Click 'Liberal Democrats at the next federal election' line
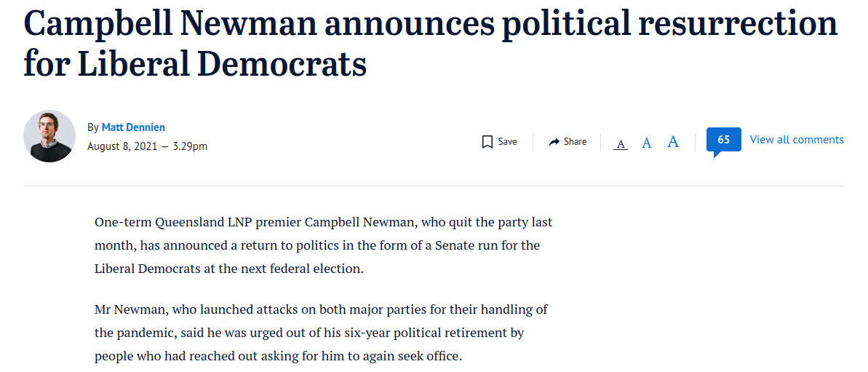Image resolution: width=868 pixels, height=372 pixels. tap(229, 269)
